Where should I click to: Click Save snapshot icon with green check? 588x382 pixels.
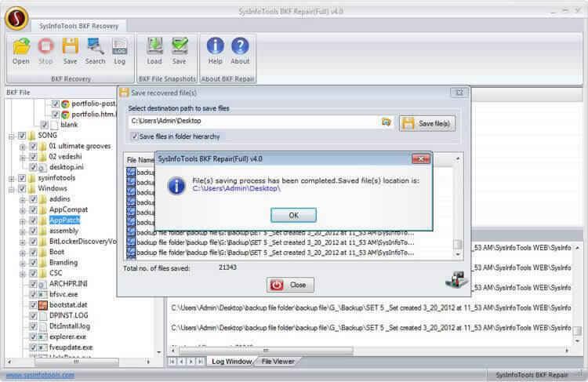click(x=180, y=46)
